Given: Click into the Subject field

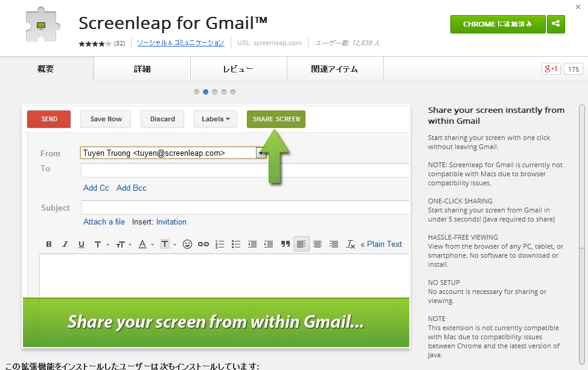Looking at the screenshot, I should pos(245,208).
